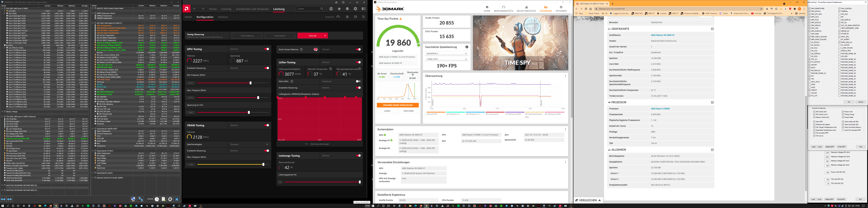Collapse the GRAFIKKARTE section on 3dmark.com
Viewport: 868px width, 208px height.
[712, 29]
